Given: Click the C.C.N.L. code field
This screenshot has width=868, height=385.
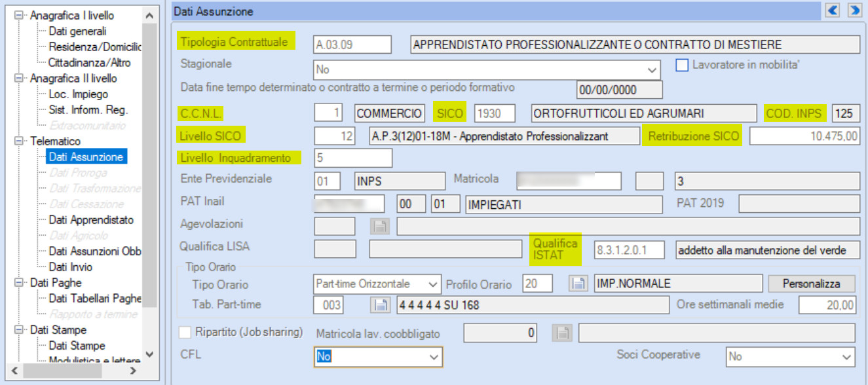Looking at the screenshot, I should pos(329,113).
